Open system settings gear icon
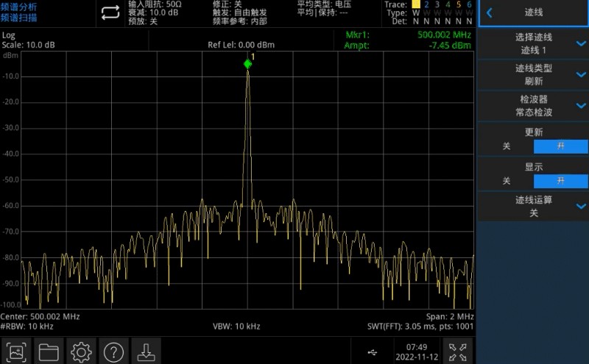The image size is (589, 364). tap(81, 351)
